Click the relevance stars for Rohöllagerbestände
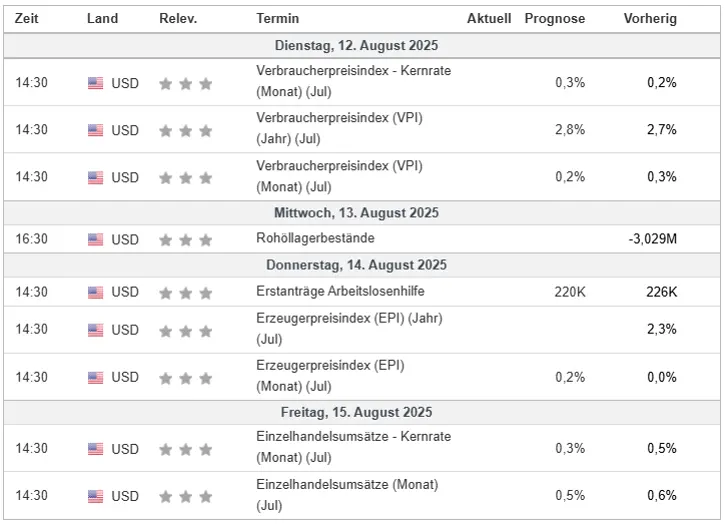Image resolution: width=725 pixels, height=525 pixels. (x=185, y=240)
